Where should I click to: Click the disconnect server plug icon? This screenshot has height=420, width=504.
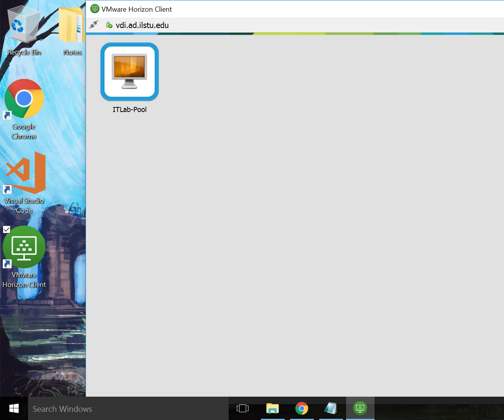coord(93,25)
